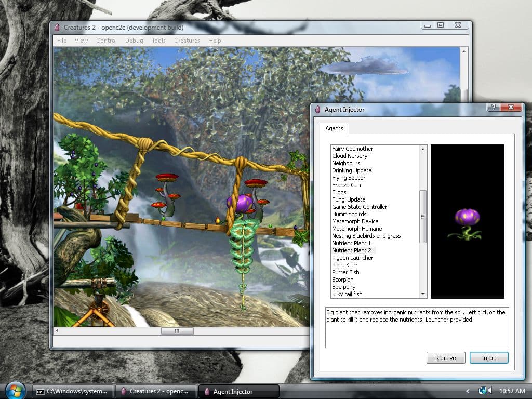This screenshot has width=532, height=399.
Task: Open the Control menu
Action: tap(106, 41)
